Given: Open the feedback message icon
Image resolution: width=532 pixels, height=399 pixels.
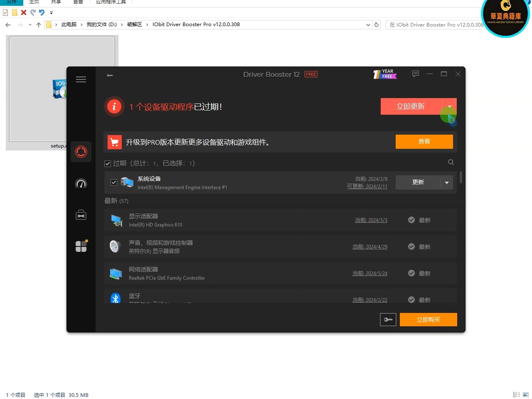Looking at the screenshot, I should tap(416, 74).
